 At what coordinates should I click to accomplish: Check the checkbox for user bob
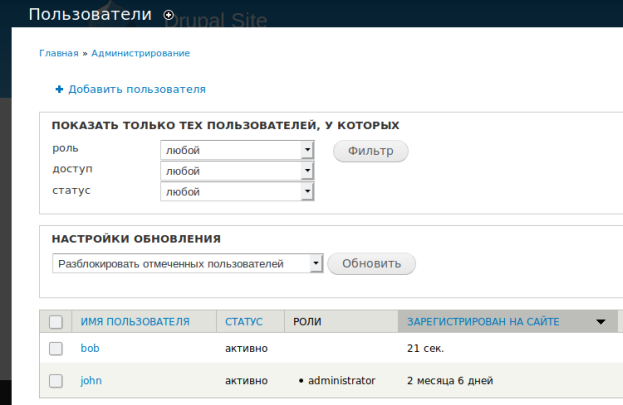tap(56, 349)
